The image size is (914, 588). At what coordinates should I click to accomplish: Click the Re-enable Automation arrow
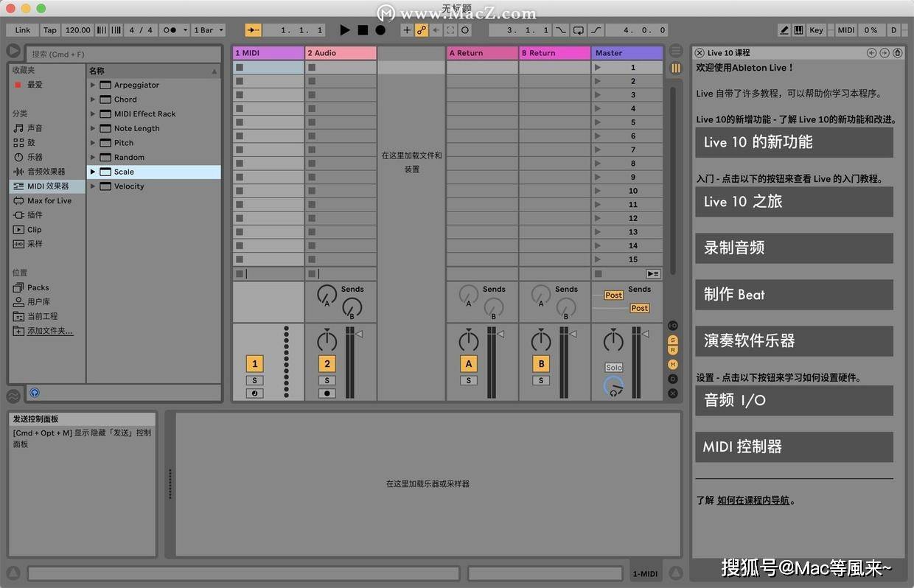436,30
